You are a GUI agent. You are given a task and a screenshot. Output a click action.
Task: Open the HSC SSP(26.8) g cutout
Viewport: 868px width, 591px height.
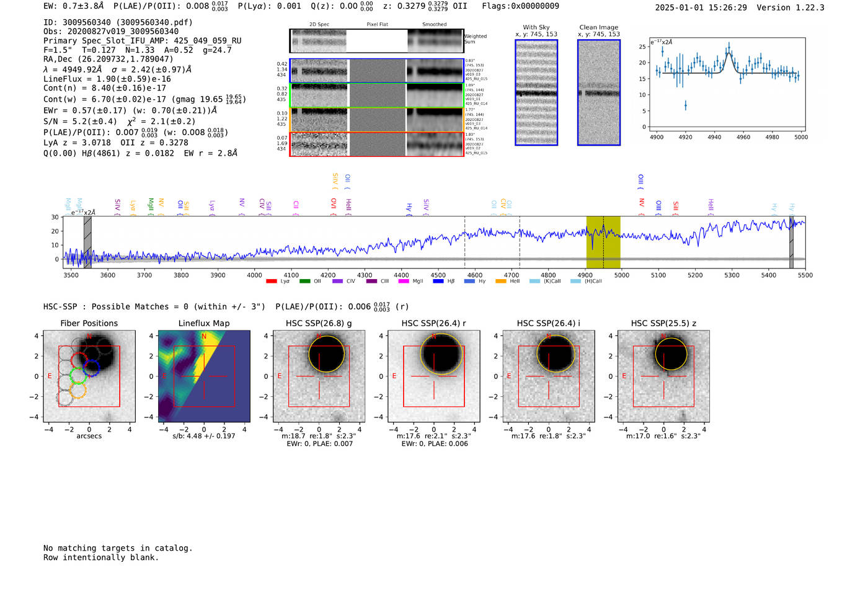tap(319, 376)
